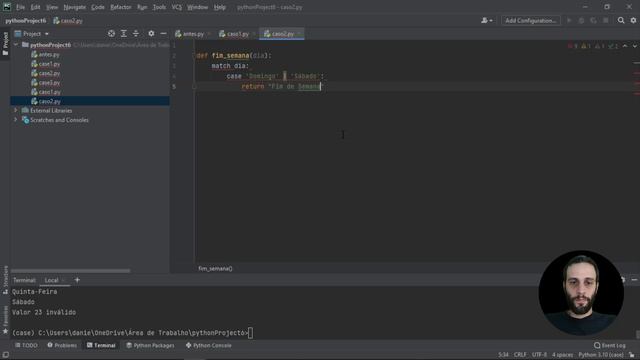Screen dimensions: 640x360
Task: Open the Project vertical side tab
Action: tap(5, 44)
